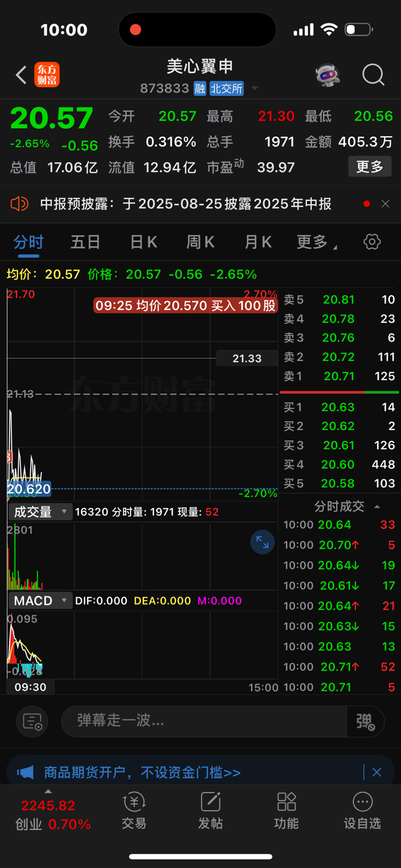Tap the back arrow icon

pyautogui.click(x=21, y=75)
